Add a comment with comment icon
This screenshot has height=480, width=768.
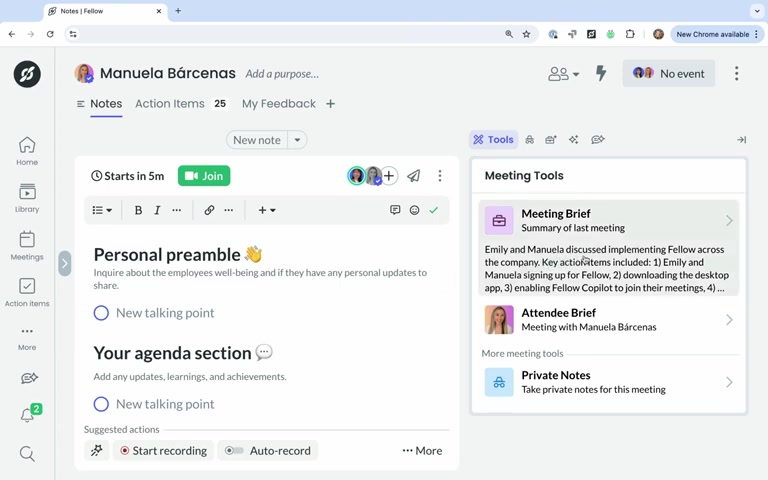(x=395, y=210)
